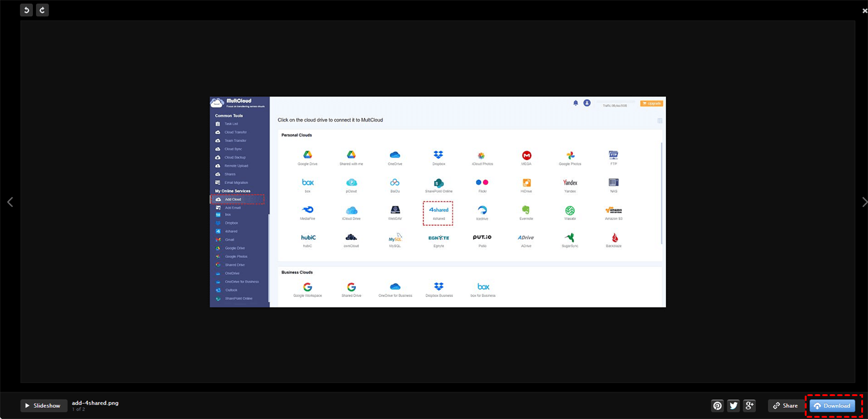Click the MultCloud notification bell
Viewport: 868px width, 419px height.
(x=575, y=103)
